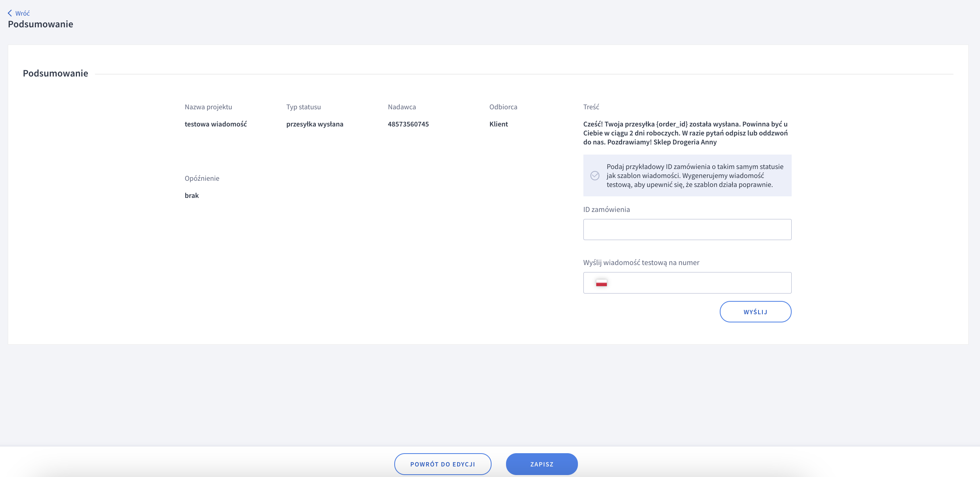Click the check circle icon in info box
980x477 pixels.
click(x=595, y=176)
